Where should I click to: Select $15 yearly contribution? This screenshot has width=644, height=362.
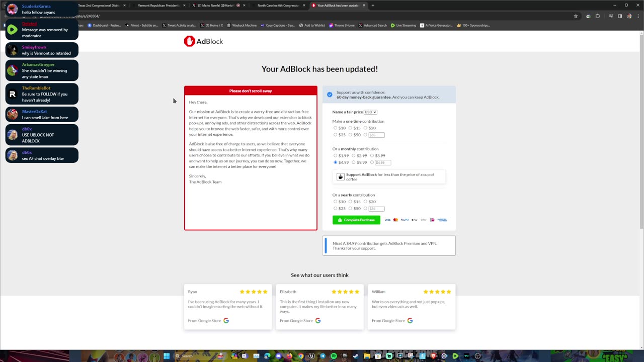350,202
